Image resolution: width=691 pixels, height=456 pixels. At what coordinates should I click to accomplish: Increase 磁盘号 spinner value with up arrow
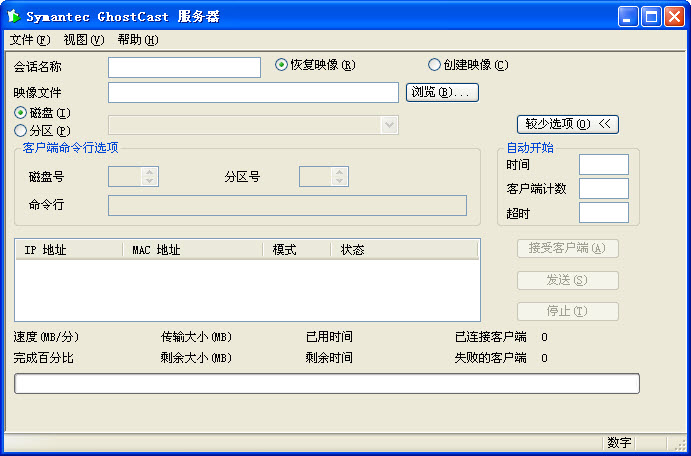point(149,172)
